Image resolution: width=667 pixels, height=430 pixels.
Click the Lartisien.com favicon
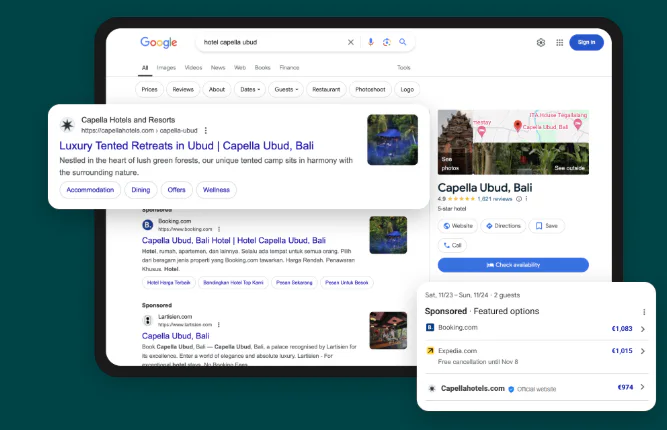148,320
